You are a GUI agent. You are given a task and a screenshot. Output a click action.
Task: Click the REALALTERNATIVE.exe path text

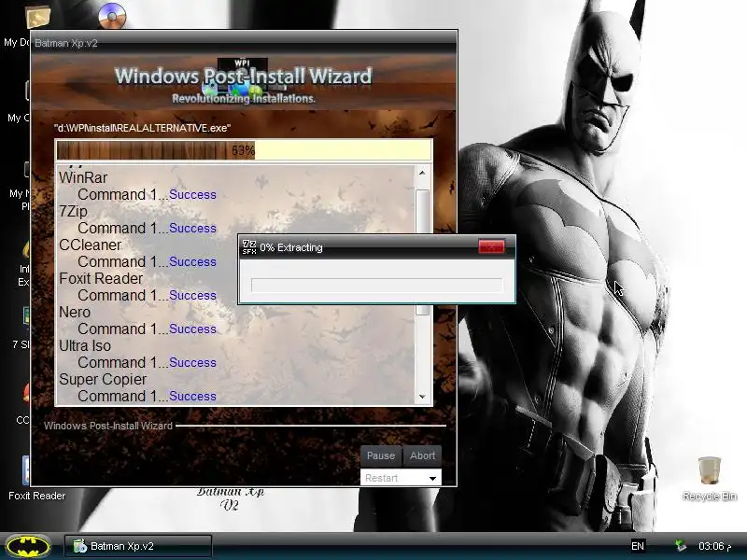pos(142,128)
